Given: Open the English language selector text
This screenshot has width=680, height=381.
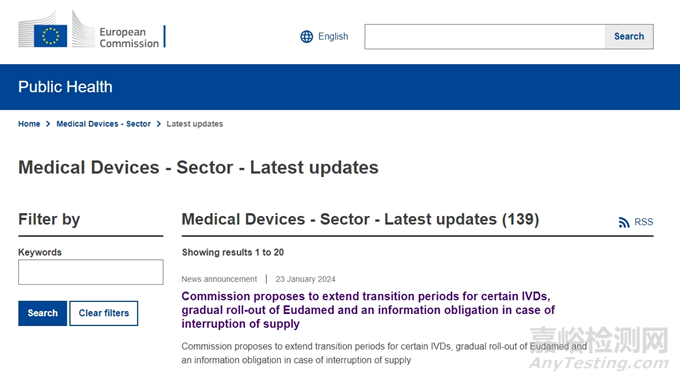Looking at the screenshot, I should coord(333,36).
